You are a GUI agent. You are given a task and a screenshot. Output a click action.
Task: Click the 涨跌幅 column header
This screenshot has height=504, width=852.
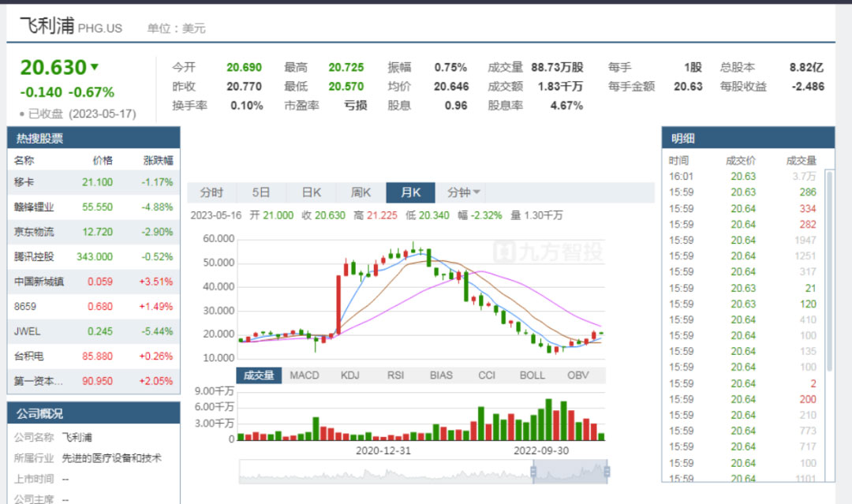[157, 160]
